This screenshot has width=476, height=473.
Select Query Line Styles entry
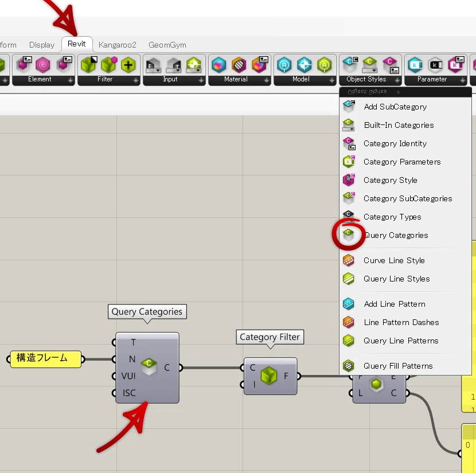pos(405,279)
